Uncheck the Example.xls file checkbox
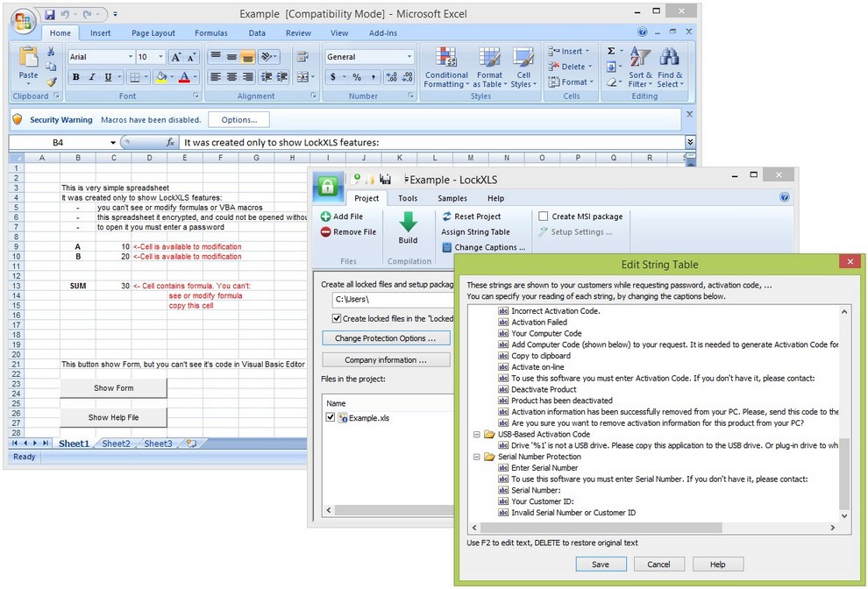Screen dimensions: 868x589 tap(331, 418)
